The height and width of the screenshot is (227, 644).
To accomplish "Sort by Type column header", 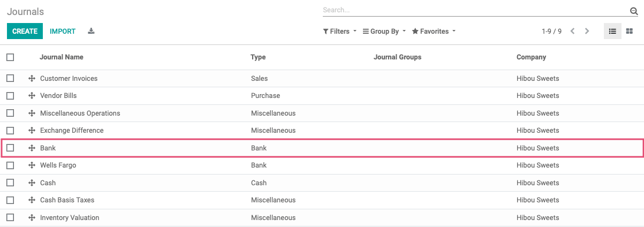I will (258, 57).
